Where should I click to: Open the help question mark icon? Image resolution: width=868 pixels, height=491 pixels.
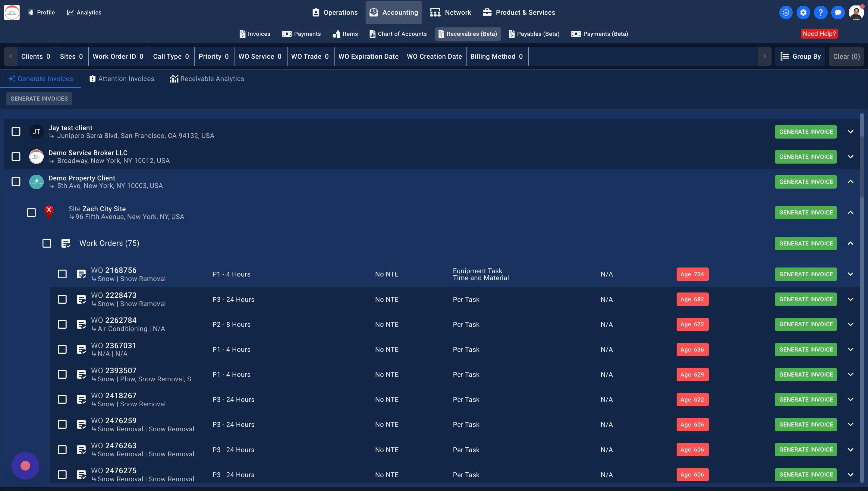[x=820, y=12]
